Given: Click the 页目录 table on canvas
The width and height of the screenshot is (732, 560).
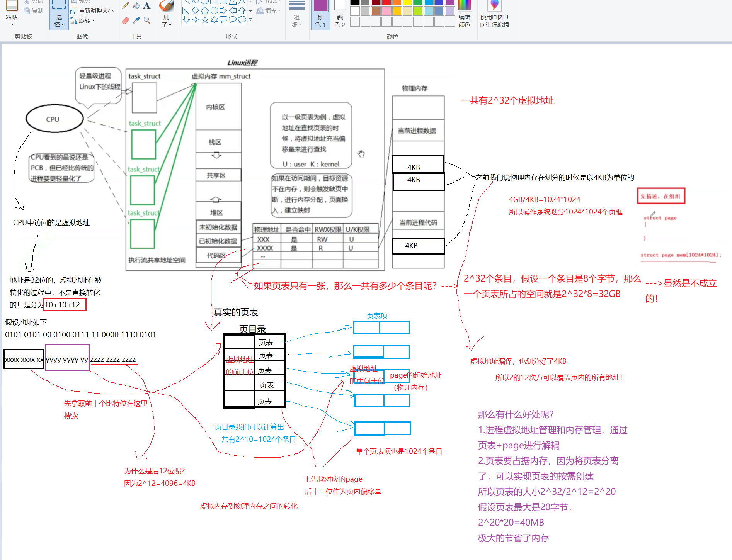Looking at the screenshot, I should [x=254, y=371].
